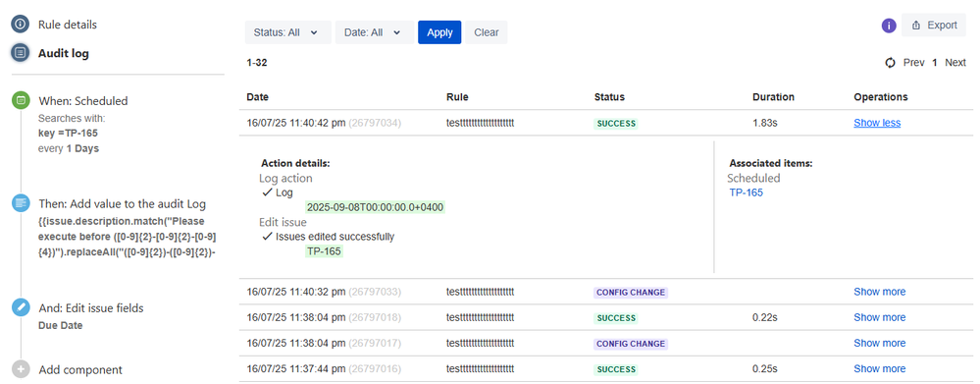Click the CONFIG CHANGE badge for entry 26797017
This screenshot has width=980, height=384.
[x=631, y=344]
